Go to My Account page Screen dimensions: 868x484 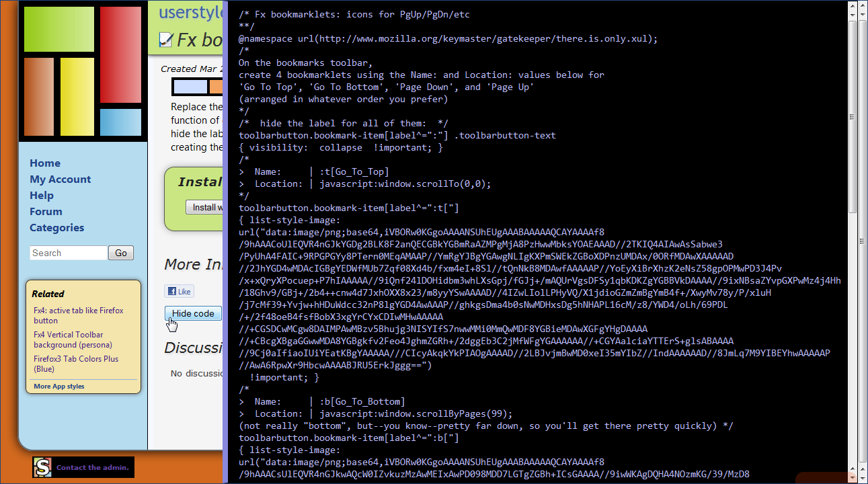pos(60,179)
